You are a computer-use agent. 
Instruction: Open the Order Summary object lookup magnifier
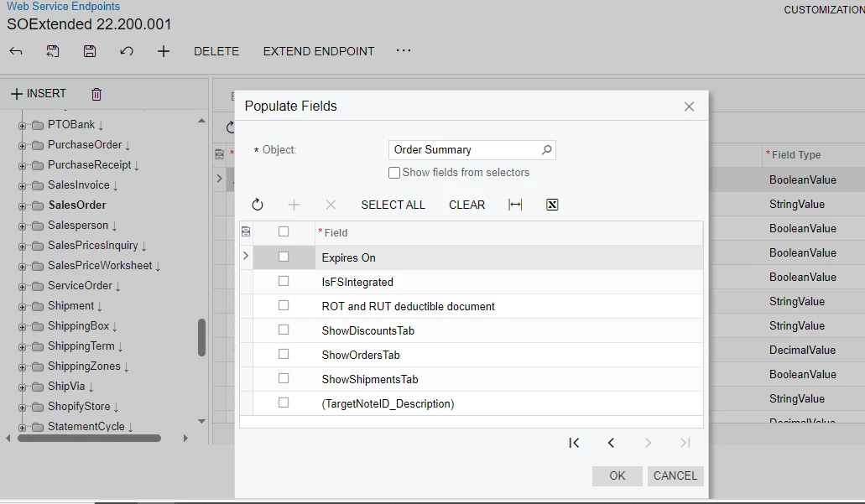tap(546, 149)
